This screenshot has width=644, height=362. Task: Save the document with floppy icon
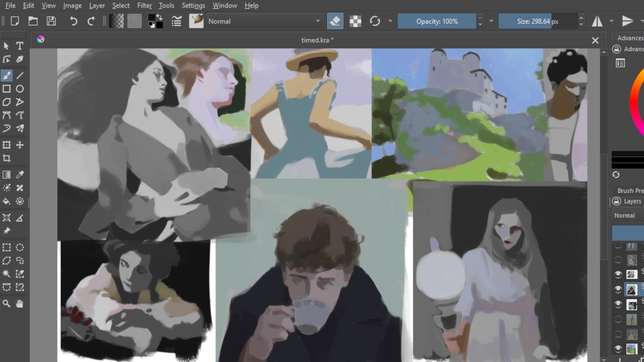tap(51, 21)
